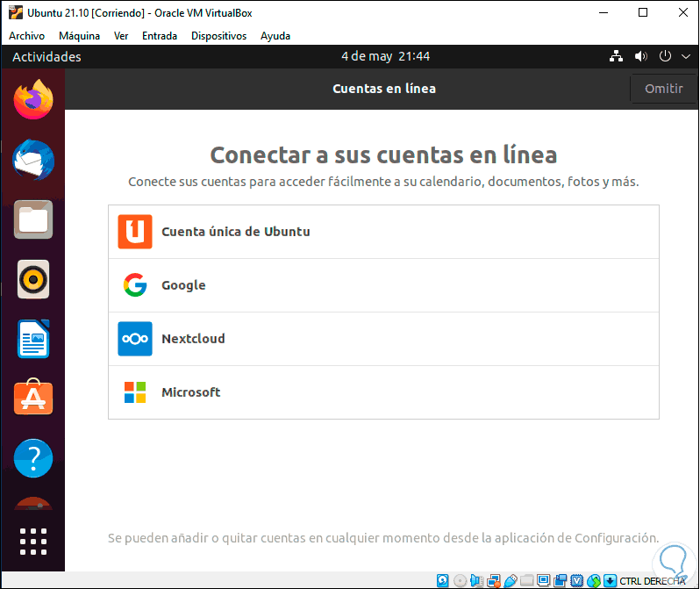Viewport: 700px width, 589px height.
Task: Launch Thunderbird mail from the dock
Action: (x=33, y=160)
